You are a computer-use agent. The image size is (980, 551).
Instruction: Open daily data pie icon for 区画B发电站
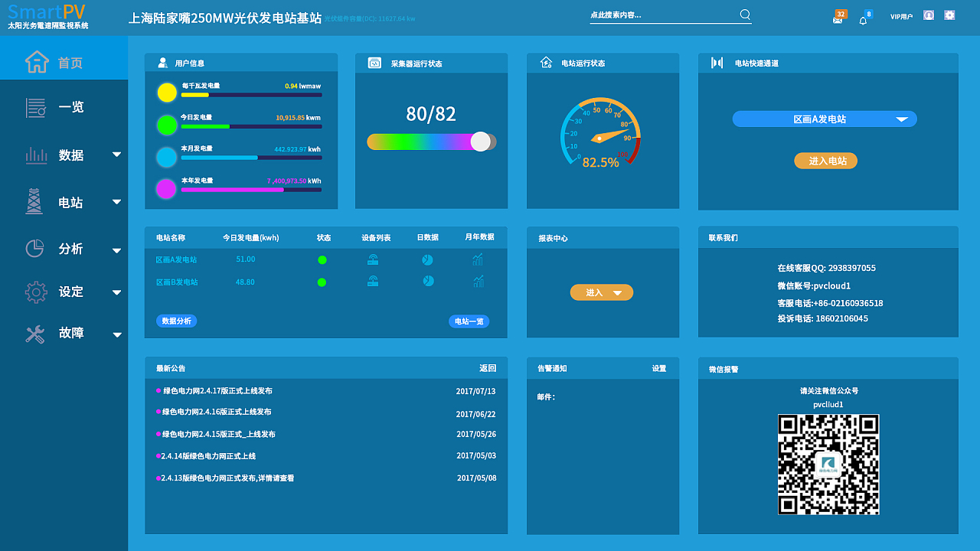(x=428, y=281)
